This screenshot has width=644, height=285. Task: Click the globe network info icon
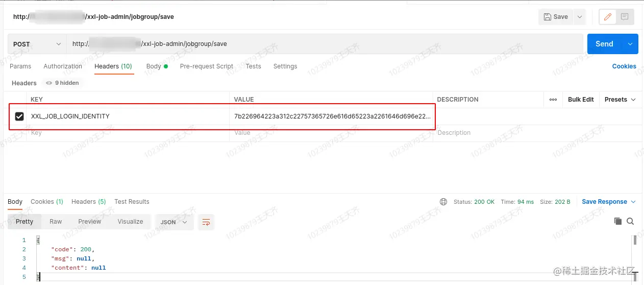point(443,202)
